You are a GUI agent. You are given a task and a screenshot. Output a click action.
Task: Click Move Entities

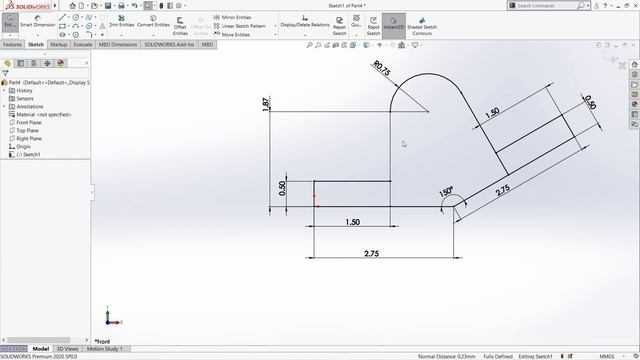[x=231, y=35]
